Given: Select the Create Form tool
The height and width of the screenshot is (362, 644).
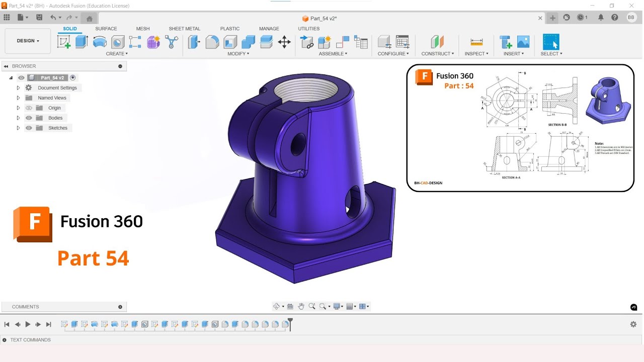Looking at the screenshot, I should point(153,42).
